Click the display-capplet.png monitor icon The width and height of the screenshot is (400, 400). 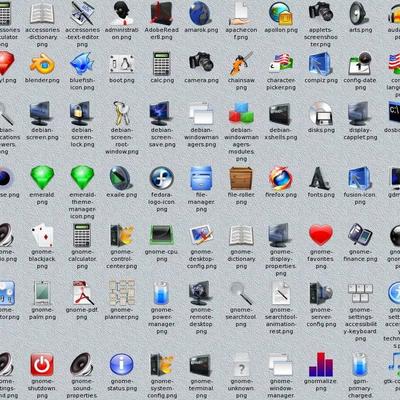pos(359,113)
